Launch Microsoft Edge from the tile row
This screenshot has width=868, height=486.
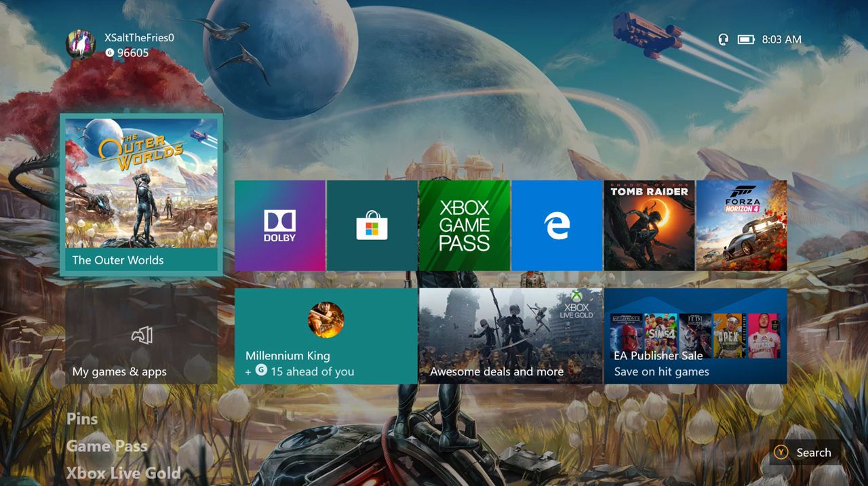click(557, 224)
